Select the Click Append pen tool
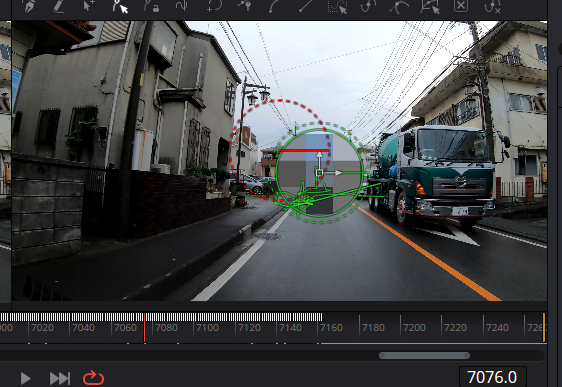 [29, 6]
